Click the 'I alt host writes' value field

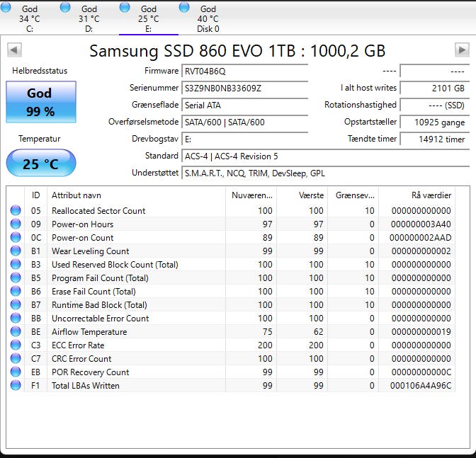tap(433, 88)
